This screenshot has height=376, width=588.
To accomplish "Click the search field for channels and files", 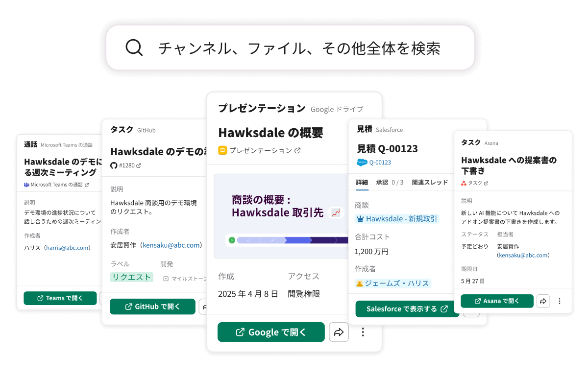I will (x=299, y=48).
